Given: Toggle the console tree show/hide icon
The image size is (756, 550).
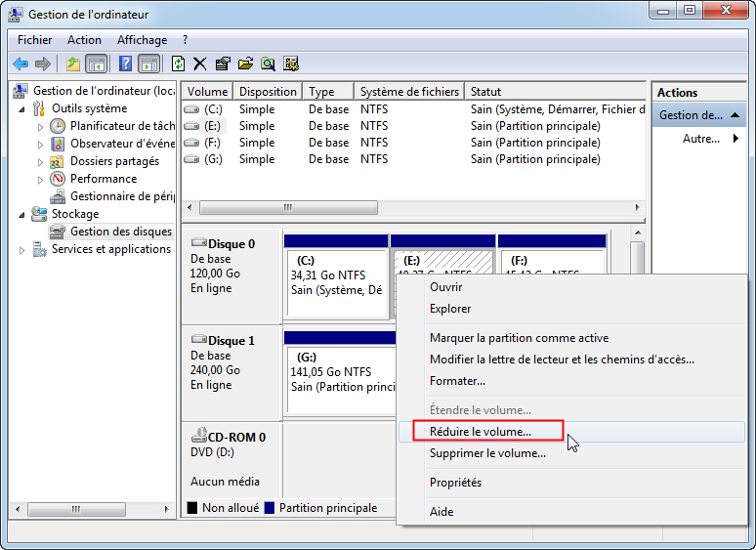Looking at the screenshot, I should (x=96, y=63).
